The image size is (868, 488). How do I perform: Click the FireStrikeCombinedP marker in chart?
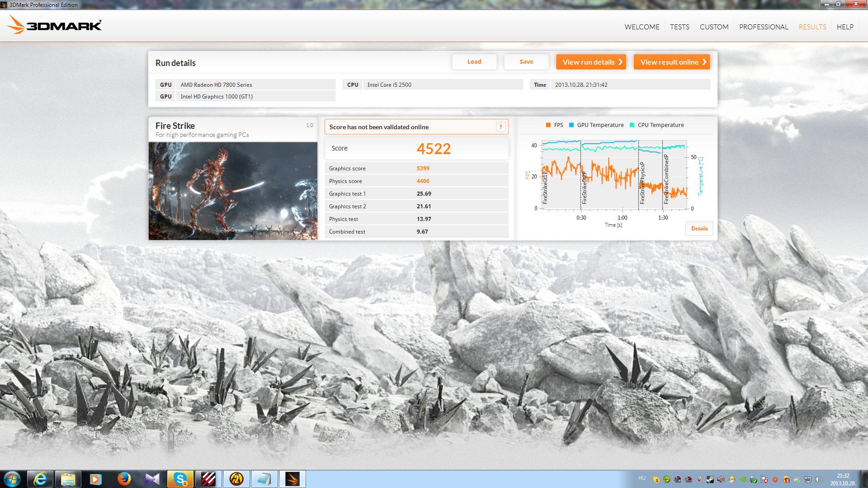[666, 179]
